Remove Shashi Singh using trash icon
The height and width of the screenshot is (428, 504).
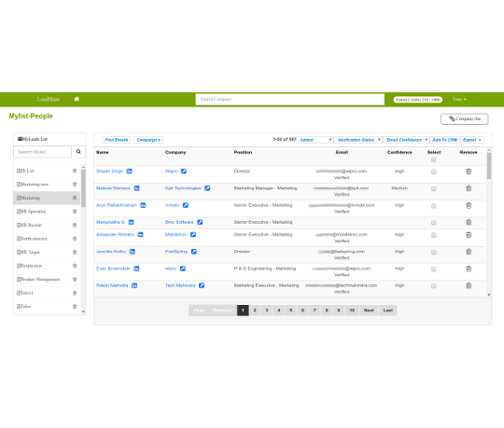469,172
